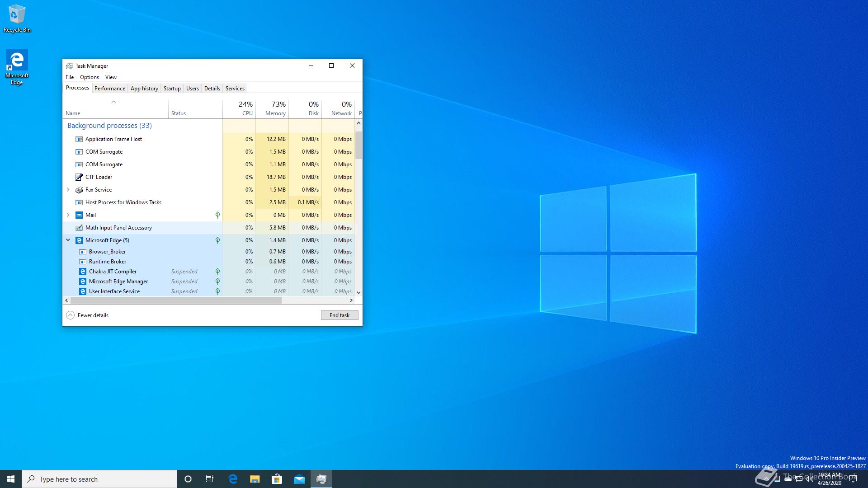Launch Microsoft Edge from the taskbar
The height and width of the screenshot is (488, 868).
[233, 479]
